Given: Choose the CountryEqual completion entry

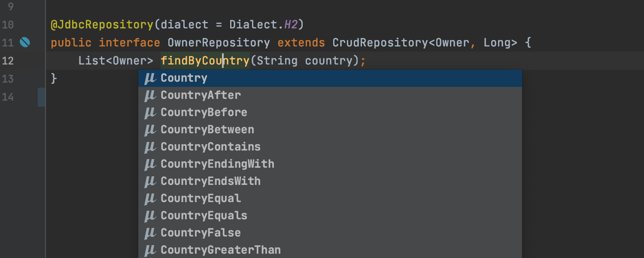Looking at the screenshot, I should tap(330, 199).
